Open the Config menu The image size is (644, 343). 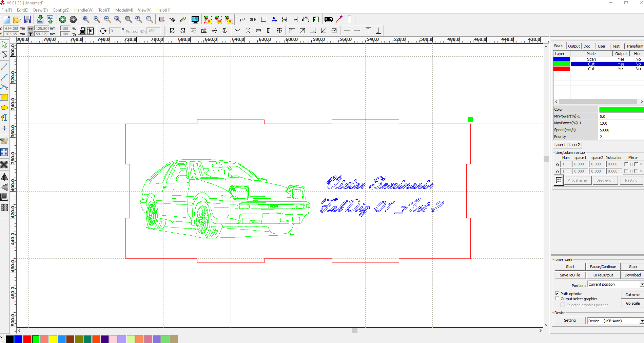click(61, 10)
